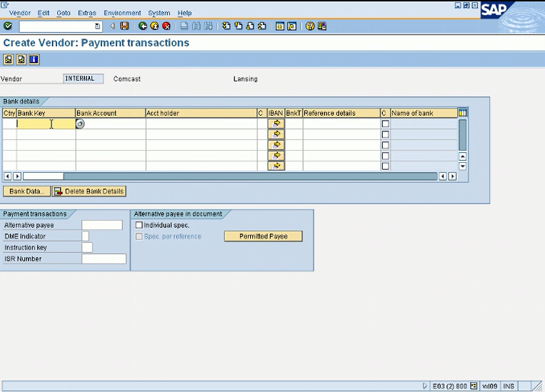545x392 pixels.
Task: Click the Previous Page icon
Action: click(x=239, y=26)
